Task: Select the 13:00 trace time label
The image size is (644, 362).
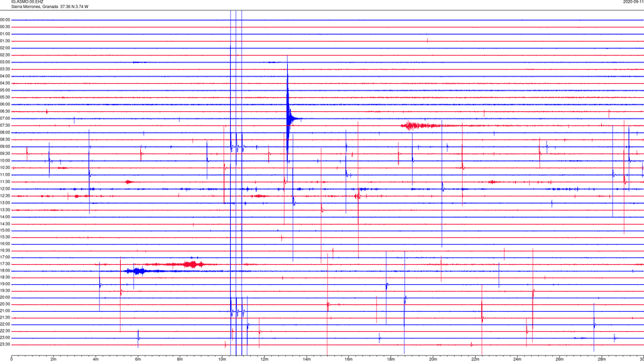Action: 5,202
